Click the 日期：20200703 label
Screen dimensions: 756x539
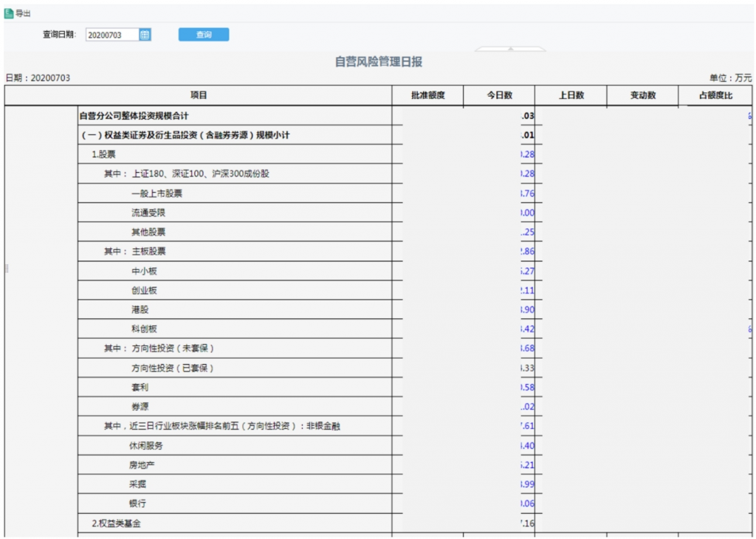[38, 78]
